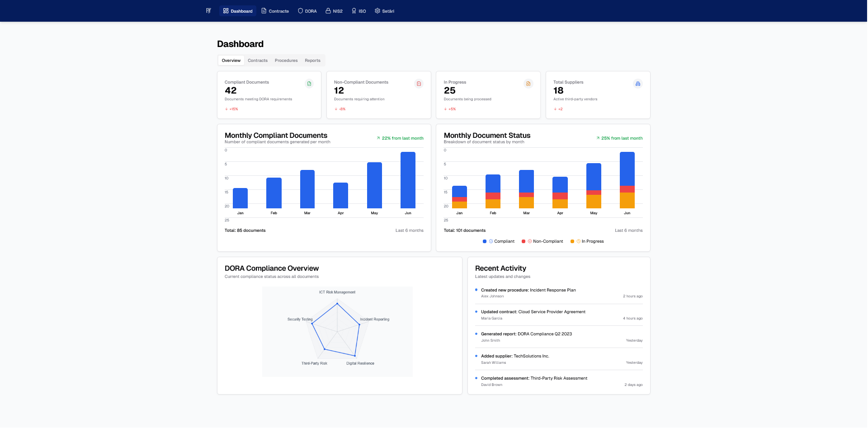This screenshot has width=868, height=428.
Task: Open Setări using the gear icon
Action: click(x=377, y=10)
